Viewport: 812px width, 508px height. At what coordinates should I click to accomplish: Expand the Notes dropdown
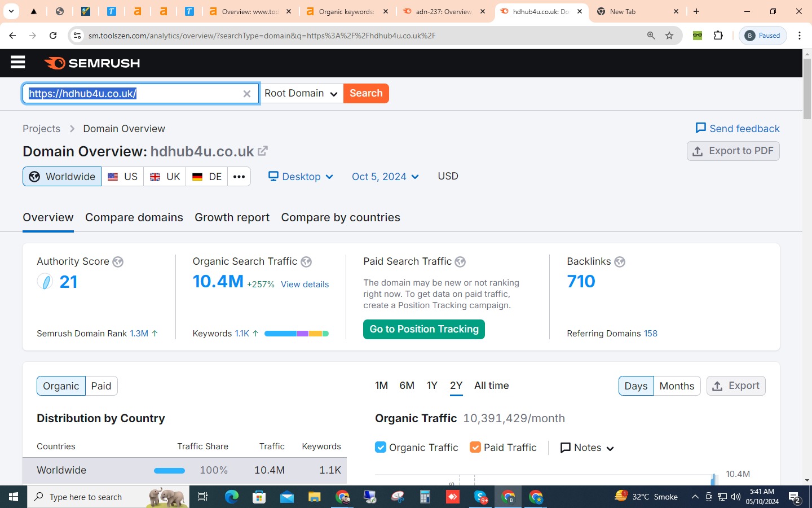pos(587,448)
